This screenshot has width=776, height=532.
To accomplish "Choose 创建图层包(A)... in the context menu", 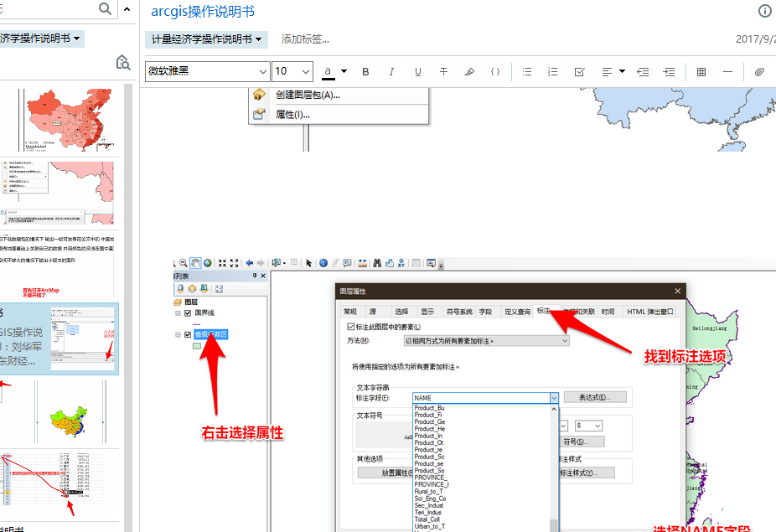I will tap(308, 95).
